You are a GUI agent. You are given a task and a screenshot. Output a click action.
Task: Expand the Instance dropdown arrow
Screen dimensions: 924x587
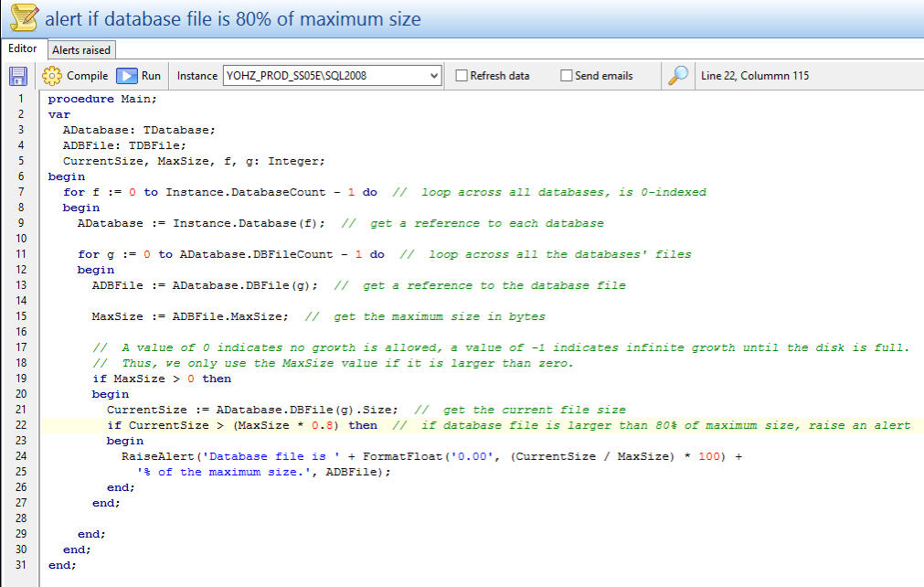coord(434,76)
